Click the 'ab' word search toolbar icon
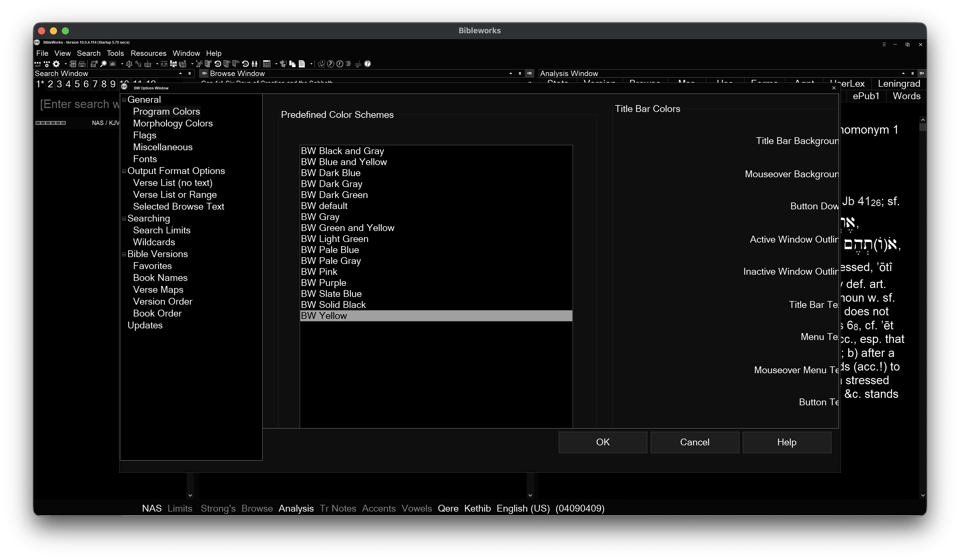The height and width of the screenshot is (560, 960). [x=112, y=64]
